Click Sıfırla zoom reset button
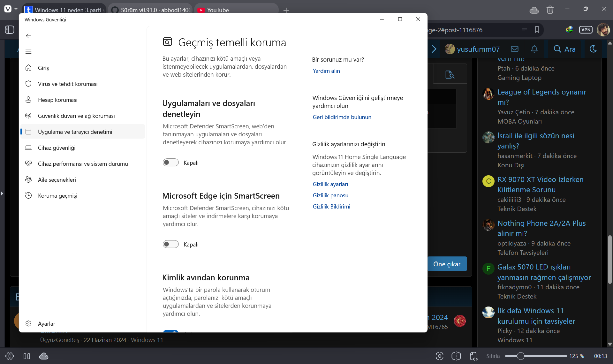Screen dimensions: 613x364 (493, 356)
